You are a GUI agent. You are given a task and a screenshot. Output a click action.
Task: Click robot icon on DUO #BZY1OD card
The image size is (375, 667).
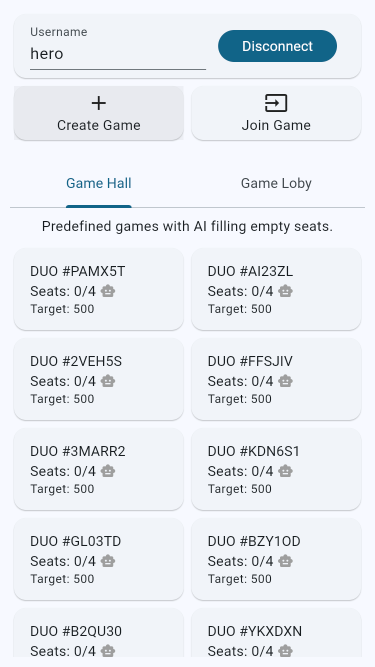[x=285, y=562]
